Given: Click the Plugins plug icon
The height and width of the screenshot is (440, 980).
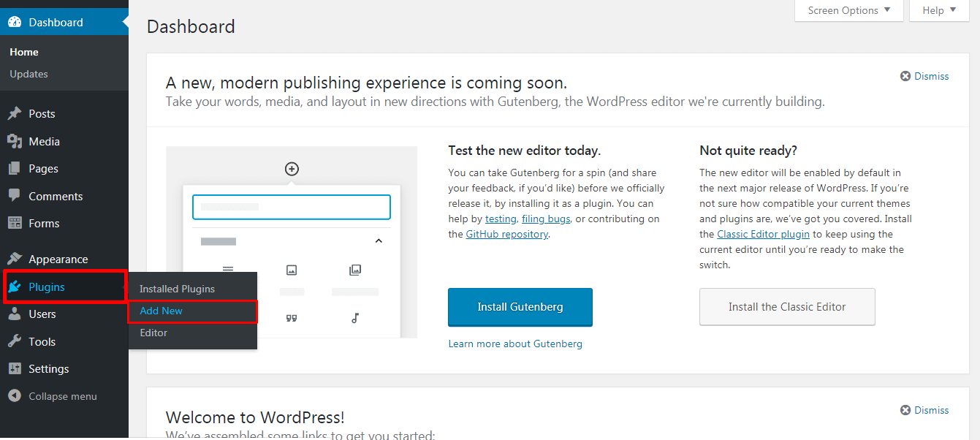Looking at the screenshot, I should coord(15,287).
